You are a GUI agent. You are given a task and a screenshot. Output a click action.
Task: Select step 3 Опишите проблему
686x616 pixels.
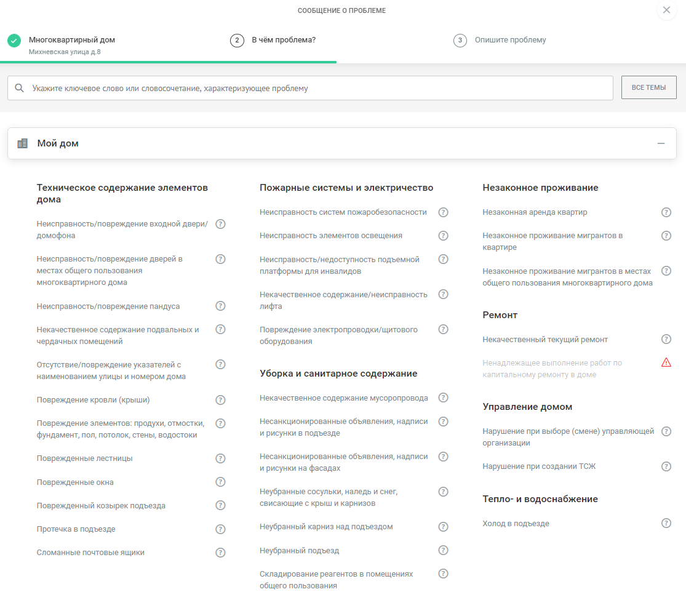(509, 40)
